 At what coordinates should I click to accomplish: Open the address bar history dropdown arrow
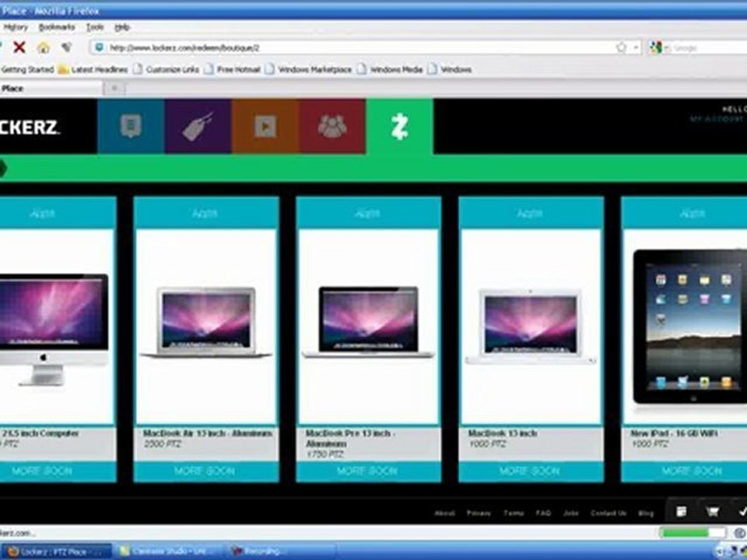click(636, 47)
